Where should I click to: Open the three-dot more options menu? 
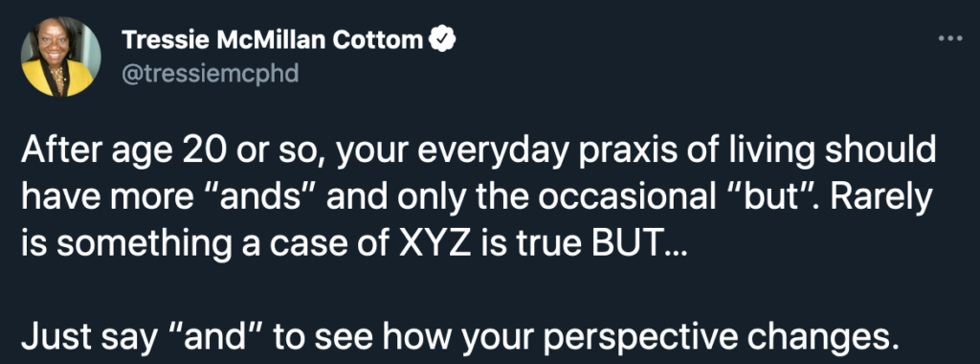950,38
